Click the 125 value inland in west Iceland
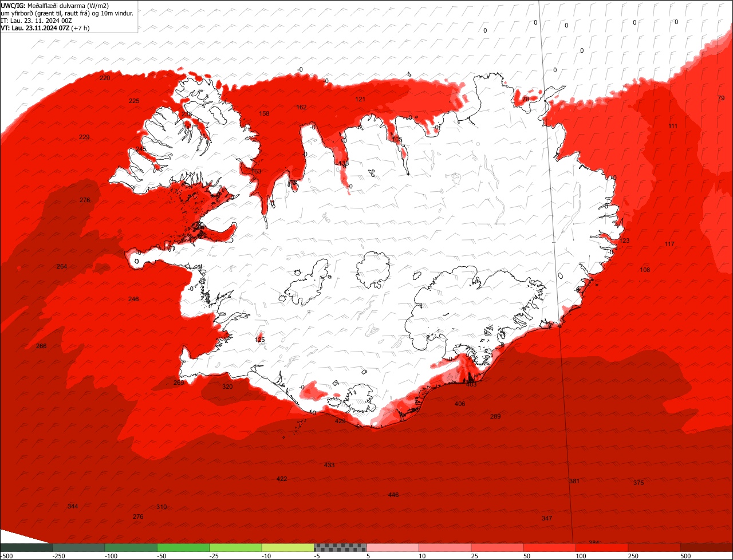Image resolution: width=733 pixels, height=560 pixels. point(259,340)
